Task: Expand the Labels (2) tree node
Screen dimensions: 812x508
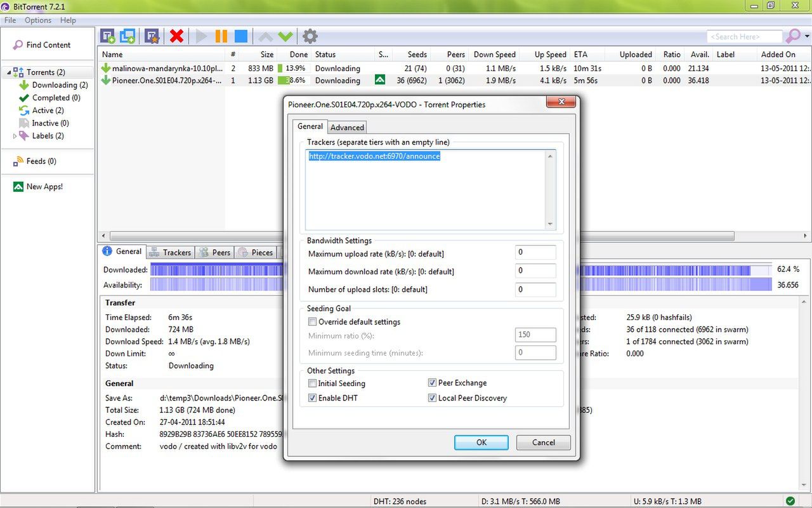Action: [x=15, y=136]
